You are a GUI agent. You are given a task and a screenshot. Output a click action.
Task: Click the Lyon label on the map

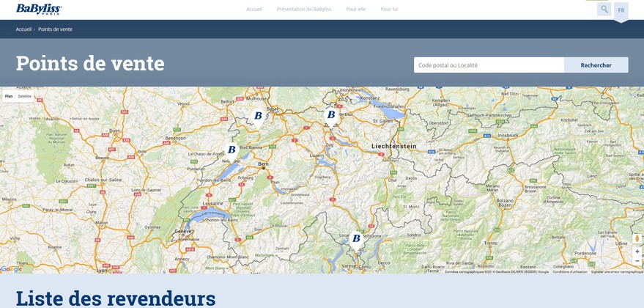tap(101, 270)
